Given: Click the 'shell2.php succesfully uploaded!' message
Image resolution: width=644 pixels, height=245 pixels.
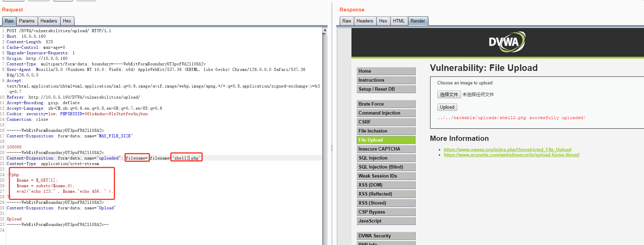Looking at the screenshot, I should [511, 118].
